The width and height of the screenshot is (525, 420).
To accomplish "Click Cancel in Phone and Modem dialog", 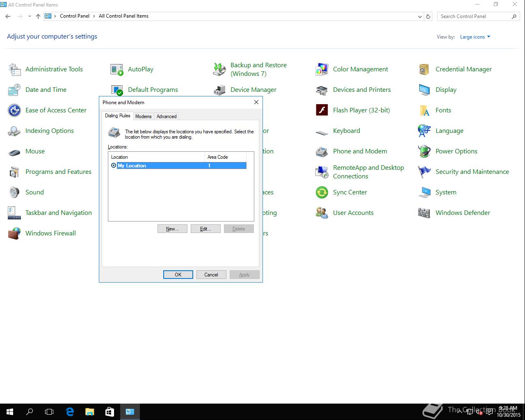I will [211, 275].
